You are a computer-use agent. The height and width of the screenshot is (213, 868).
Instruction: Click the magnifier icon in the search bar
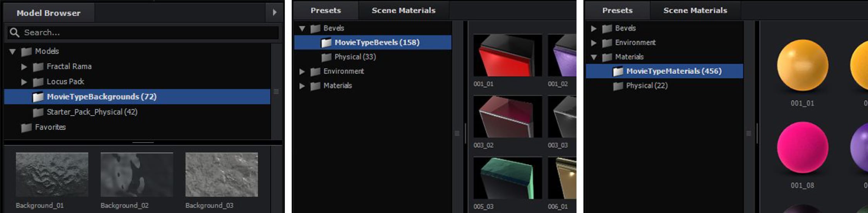pyautogui.click(x=14, y=32)
